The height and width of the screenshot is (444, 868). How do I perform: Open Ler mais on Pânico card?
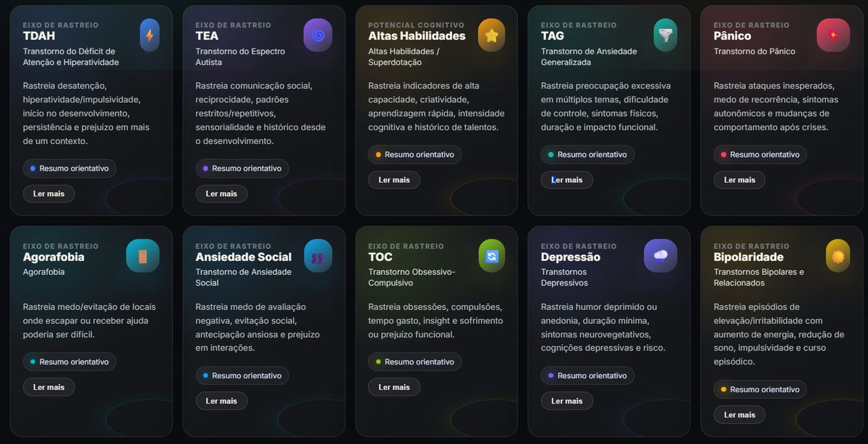click(x=739, y=180)
